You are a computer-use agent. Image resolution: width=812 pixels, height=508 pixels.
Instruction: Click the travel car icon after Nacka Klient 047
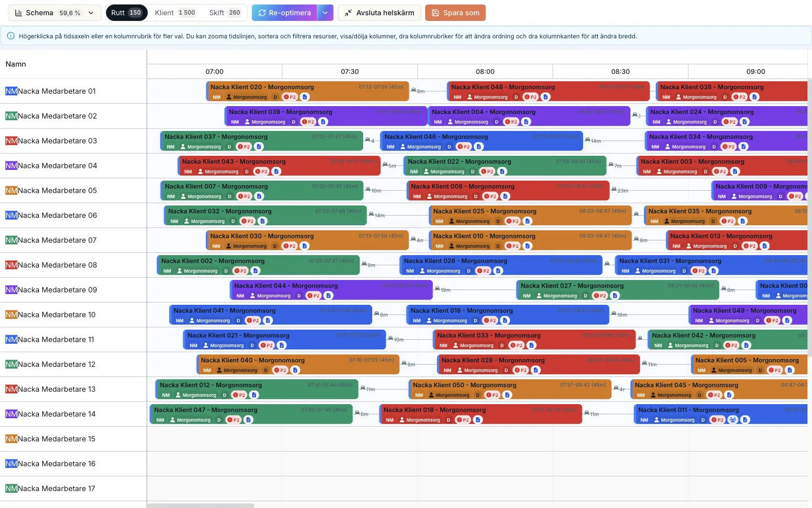(x=358, y=413)
